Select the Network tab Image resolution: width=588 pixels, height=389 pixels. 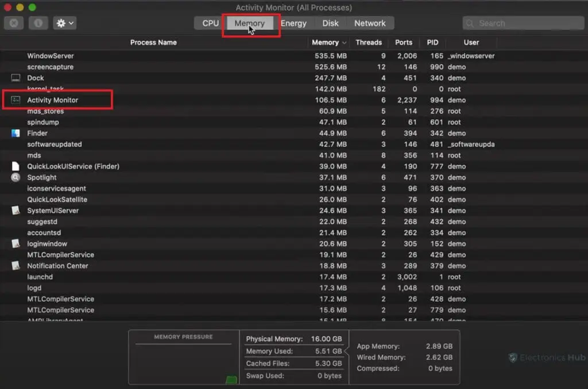[x=370, y=24]
